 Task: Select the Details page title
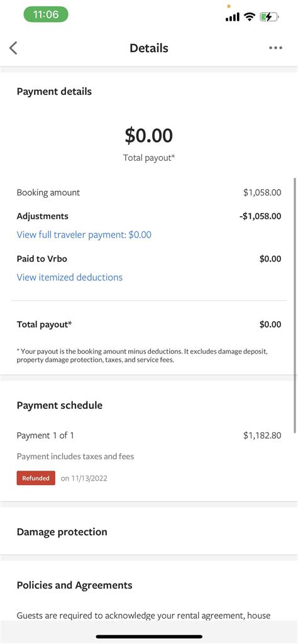pos(149,48)
